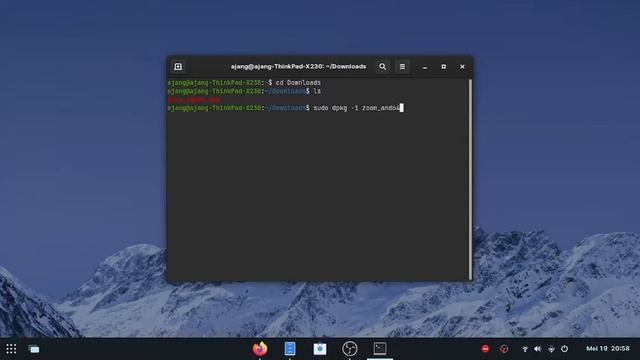Viewport: 640px width, 360px height.
Task: Open the power menu icon
Action: click(564, 349)
